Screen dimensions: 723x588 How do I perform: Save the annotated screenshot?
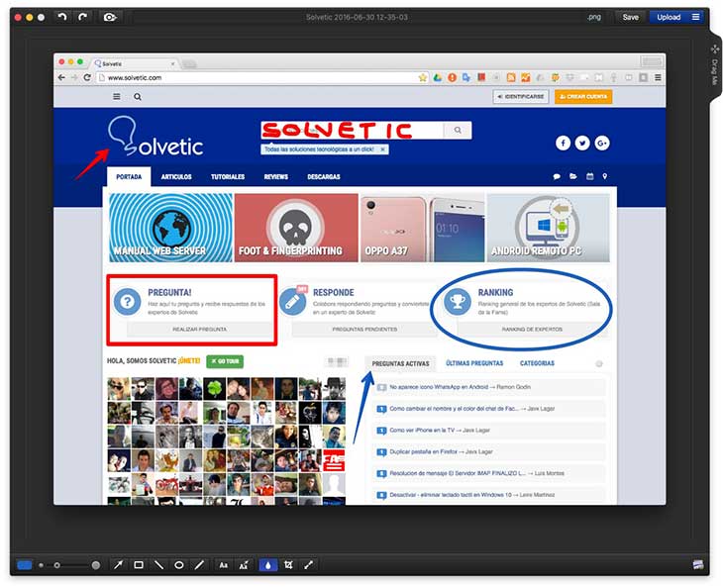[x=630, y=17]
